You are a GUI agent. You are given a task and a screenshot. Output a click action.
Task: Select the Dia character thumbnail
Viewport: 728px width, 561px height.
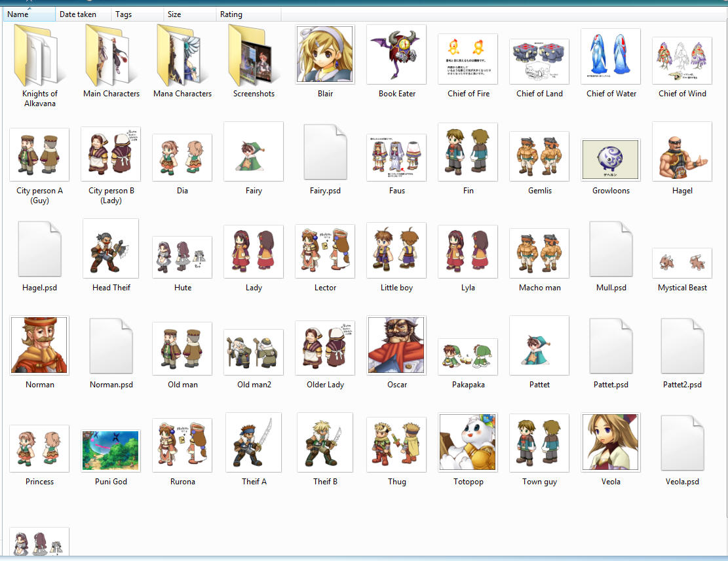[x=182, y=157]
